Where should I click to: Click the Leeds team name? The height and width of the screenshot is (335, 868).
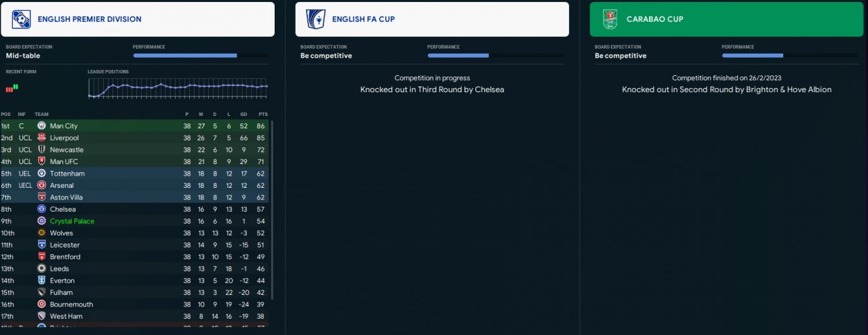coord(60,269)
